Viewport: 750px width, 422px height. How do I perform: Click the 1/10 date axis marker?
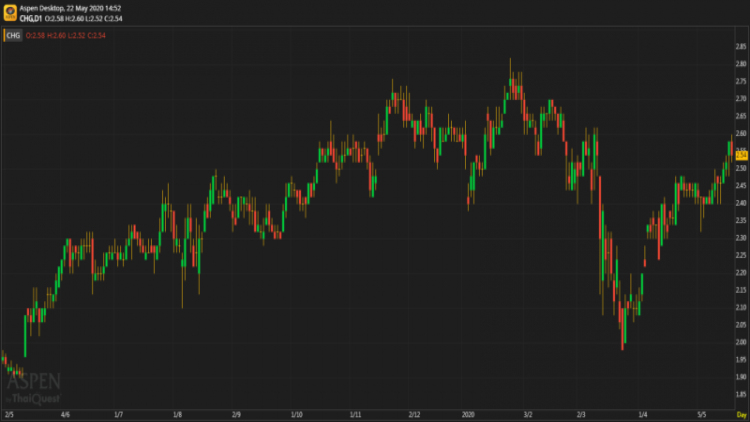click(296, 413)
